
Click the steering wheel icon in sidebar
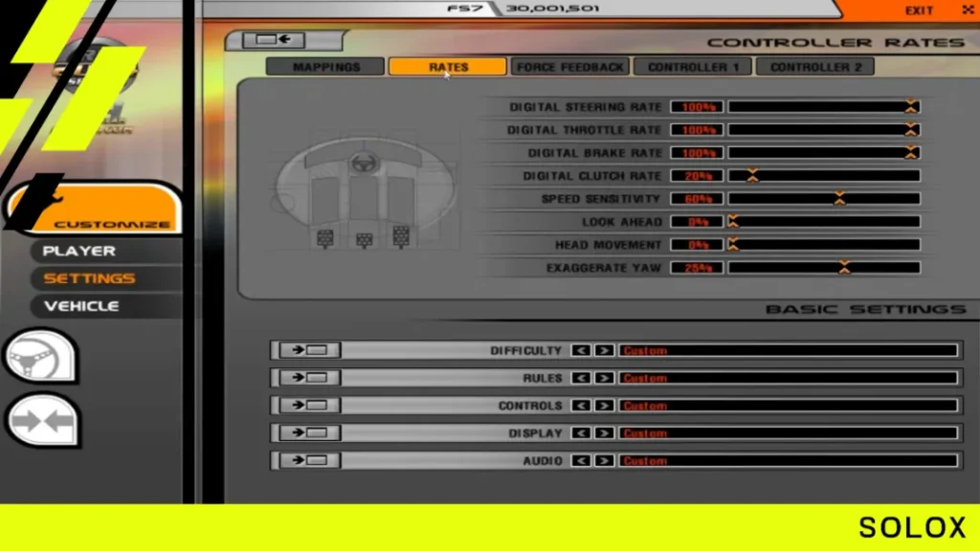[x=40, y=356]
